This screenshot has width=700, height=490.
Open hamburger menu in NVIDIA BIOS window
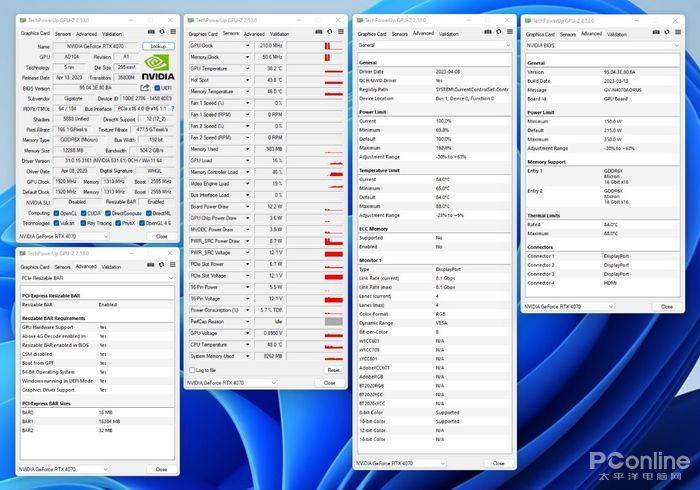point(678,32)
